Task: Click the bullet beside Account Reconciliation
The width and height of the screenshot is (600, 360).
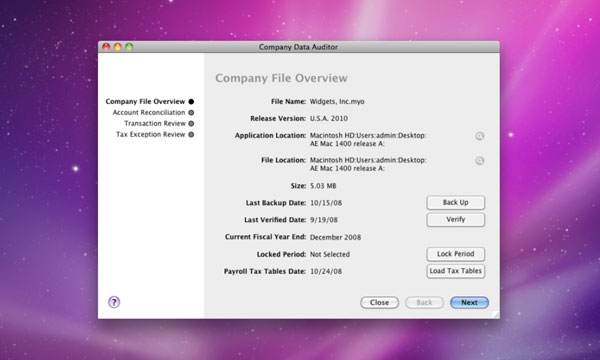Action: (191, 112)
